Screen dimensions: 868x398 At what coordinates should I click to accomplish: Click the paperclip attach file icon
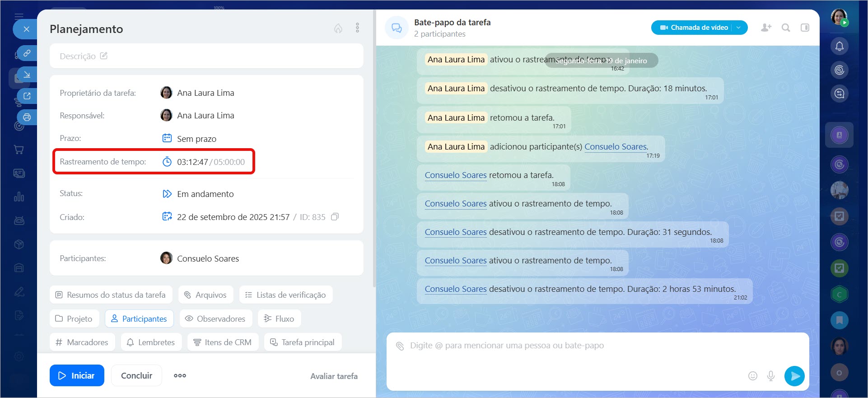coord(400,346)
